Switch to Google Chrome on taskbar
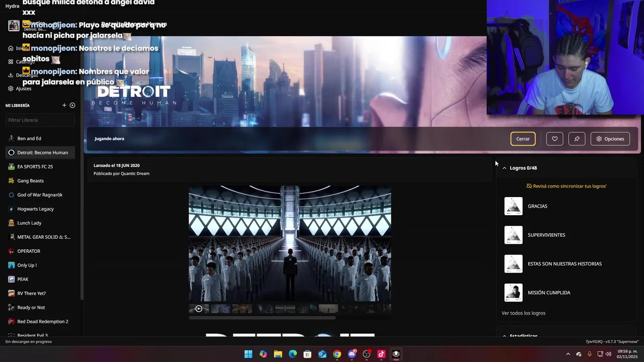The width and height of the screenshot is (644, 362). (x=337, y=354)
